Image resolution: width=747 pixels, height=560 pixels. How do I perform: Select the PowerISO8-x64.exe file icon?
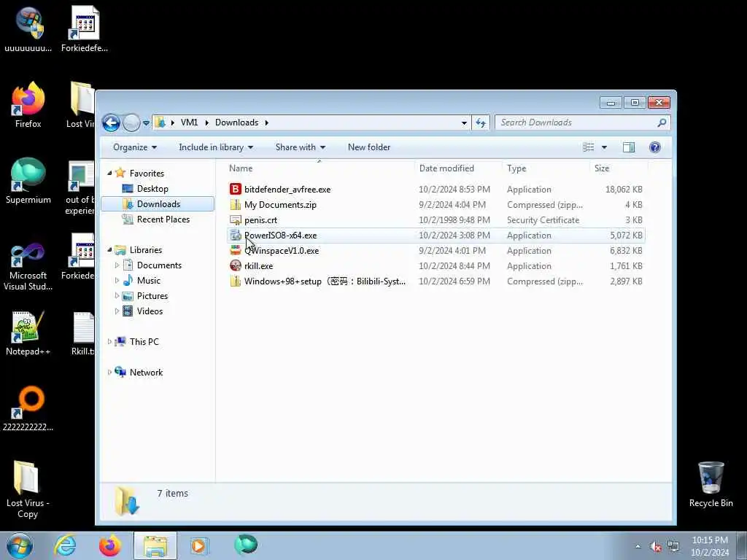[236, 236]
